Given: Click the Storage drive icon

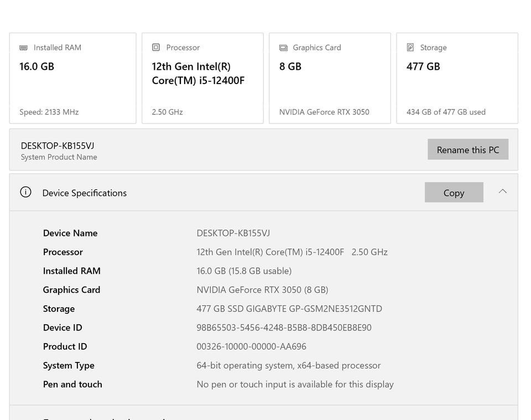Looking at the screenshot, I should [410, 48].
